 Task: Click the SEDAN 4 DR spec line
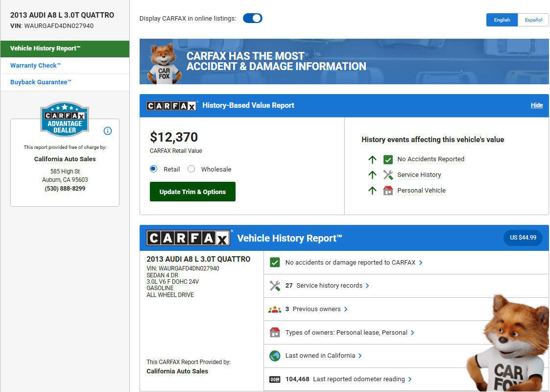162,275
